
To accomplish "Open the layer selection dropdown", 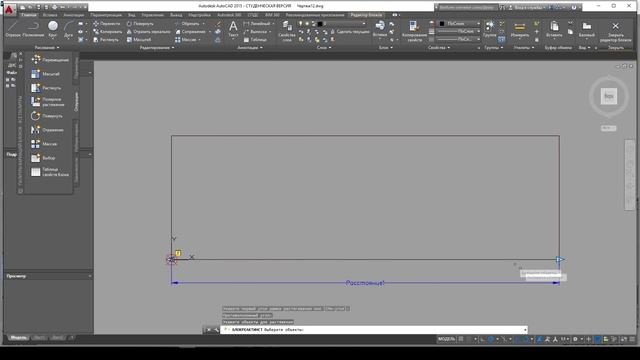I will (x=343, y=24).
